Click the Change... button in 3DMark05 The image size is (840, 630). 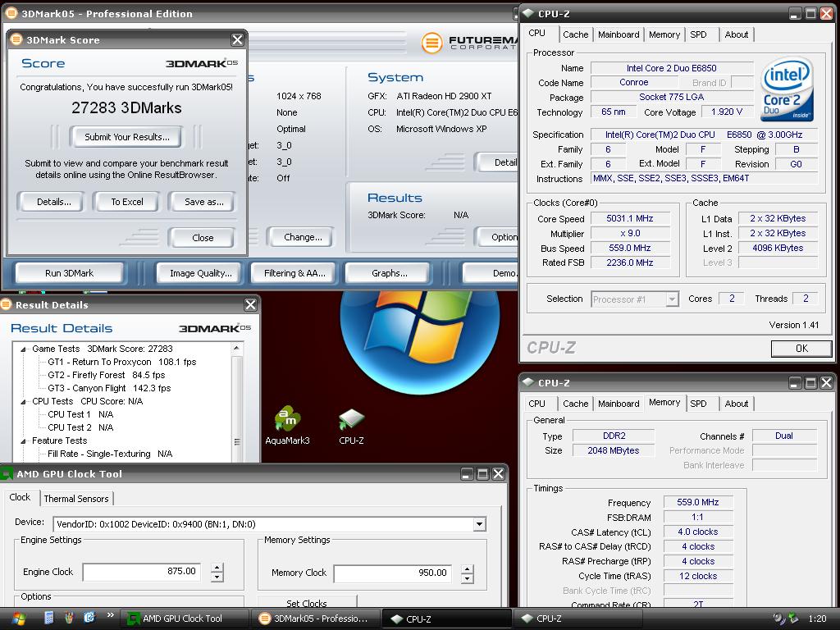(x=303, y=237)
